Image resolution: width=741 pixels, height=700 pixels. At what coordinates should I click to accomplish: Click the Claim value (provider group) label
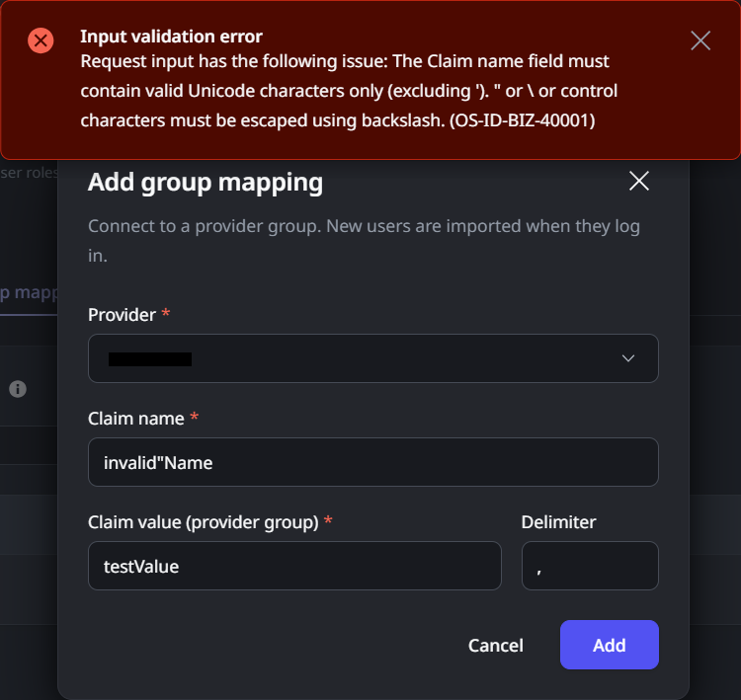click(x=203, y=522)
